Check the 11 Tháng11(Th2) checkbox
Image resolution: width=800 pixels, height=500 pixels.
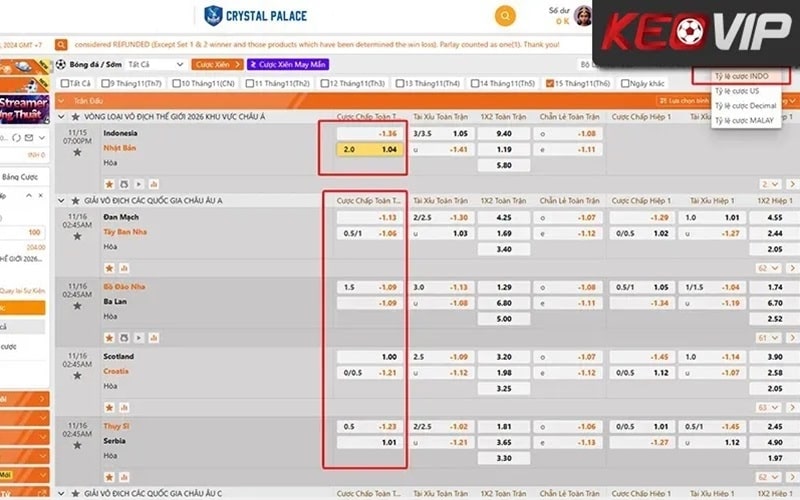coord(249,83)
